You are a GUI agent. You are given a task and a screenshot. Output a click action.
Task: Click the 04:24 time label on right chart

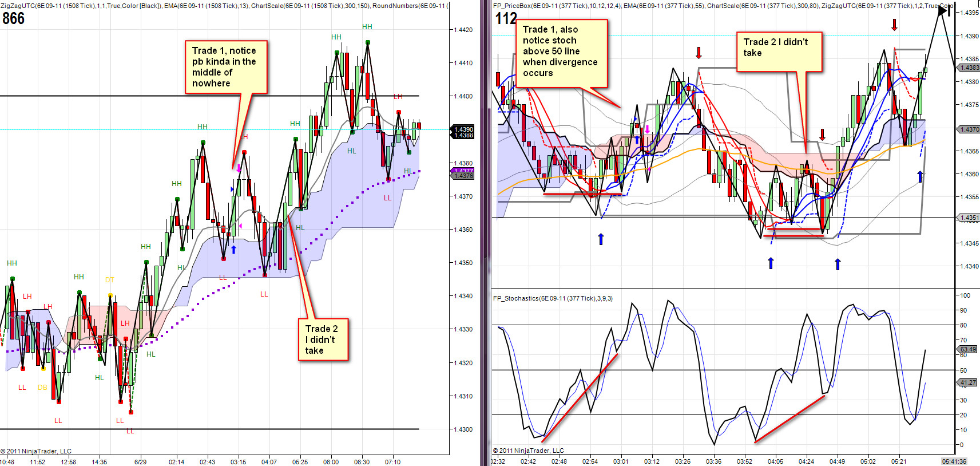806,461
